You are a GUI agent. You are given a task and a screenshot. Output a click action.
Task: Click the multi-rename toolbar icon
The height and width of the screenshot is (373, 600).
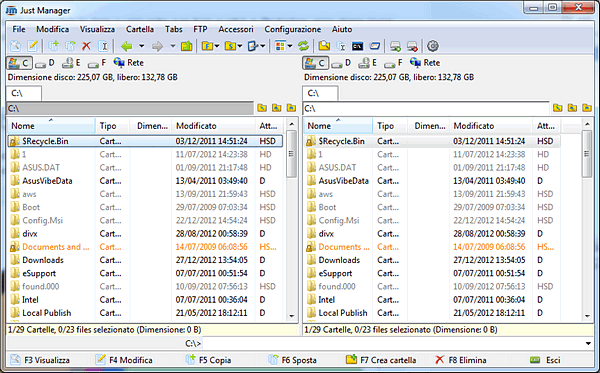click(341, 46)
